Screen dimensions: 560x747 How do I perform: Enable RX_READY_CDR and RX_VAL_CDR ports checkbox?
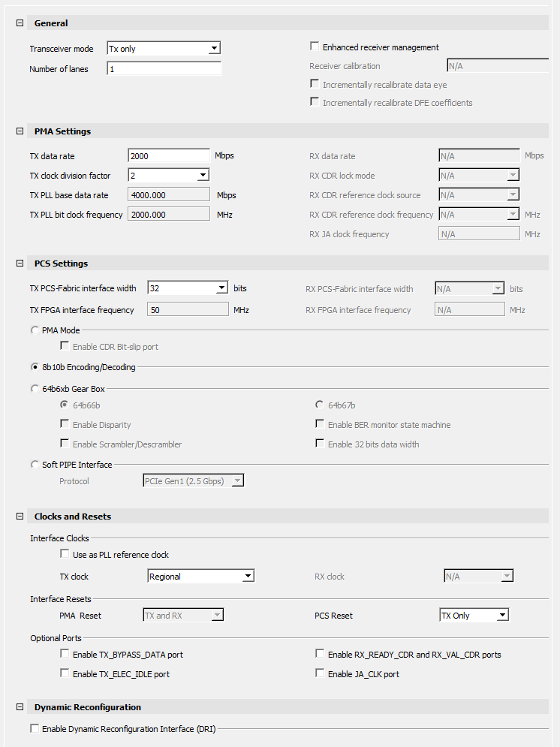(x=320, y=654)
